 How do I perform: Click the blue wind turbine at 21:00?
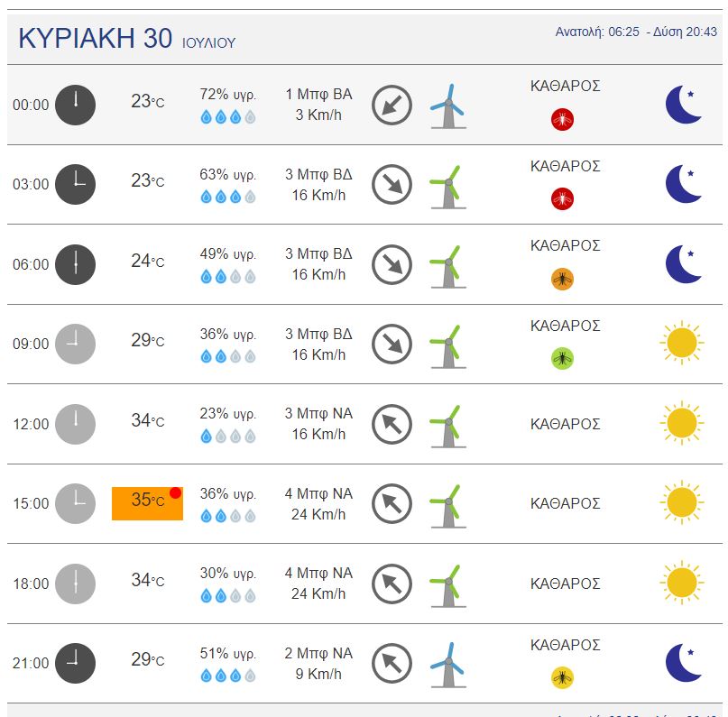point(447,664)
